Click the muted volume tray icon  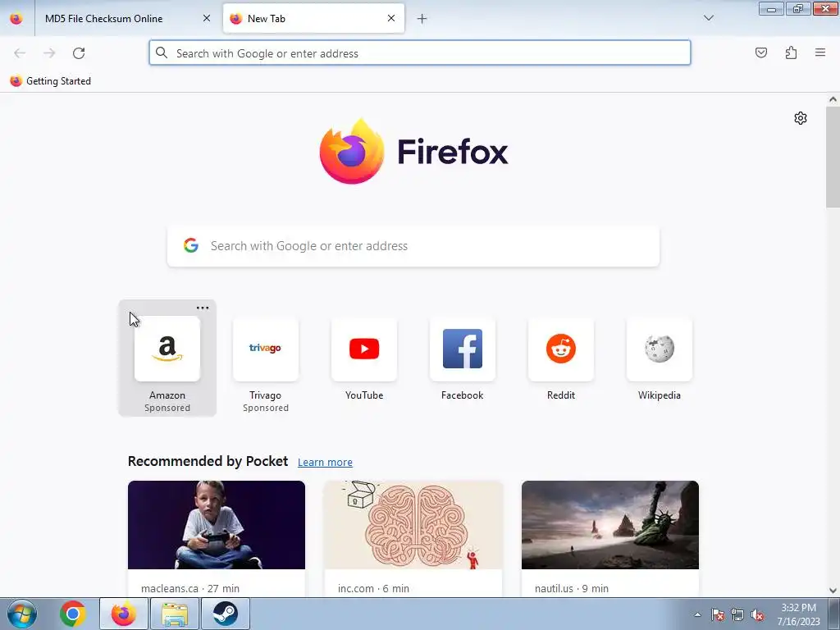pyautogui.click(x=757, y=614)
